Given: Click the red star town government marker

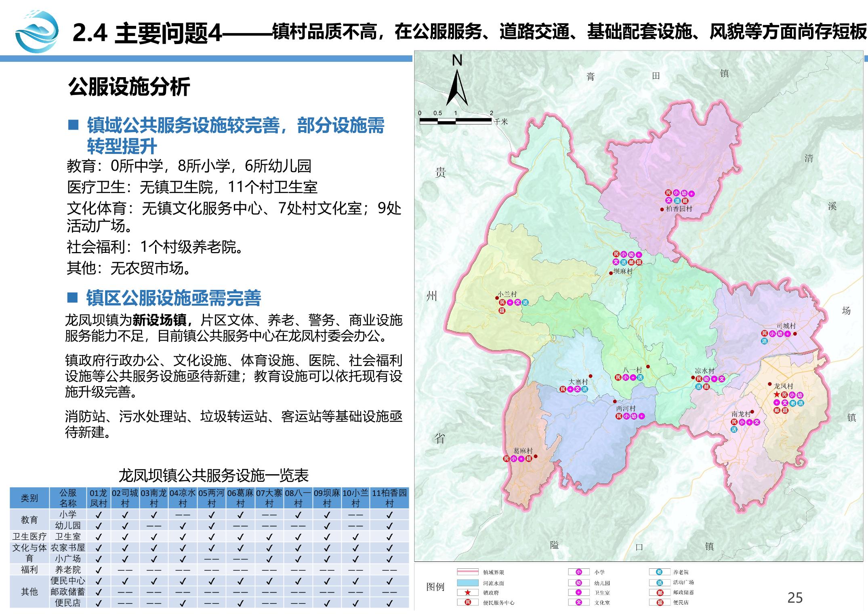Looking at the screenshot, I should click(776, 395).
